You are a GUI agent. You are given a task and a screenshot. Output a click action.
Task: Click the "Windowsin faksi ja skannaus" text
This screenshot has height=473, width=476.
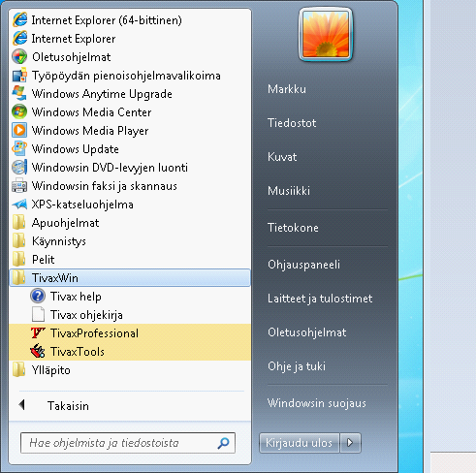[x=105, y=186]
